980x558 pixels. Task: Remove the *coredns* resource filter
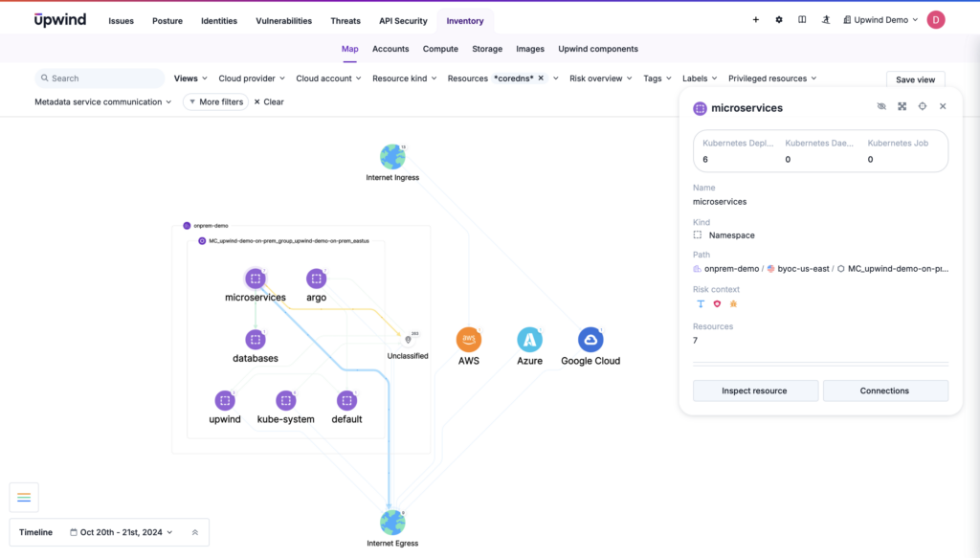click(x=539, y=78)
